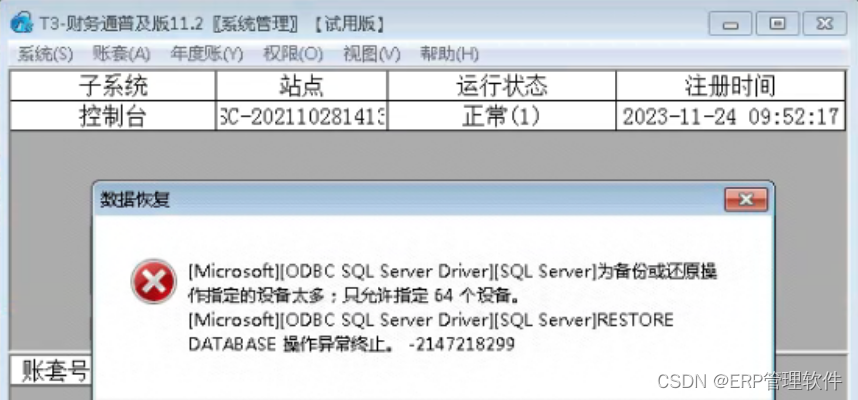Click the 账套号 column header
Image resolution: width=858 pixels, height=400 pixels.
coord(52,372)
